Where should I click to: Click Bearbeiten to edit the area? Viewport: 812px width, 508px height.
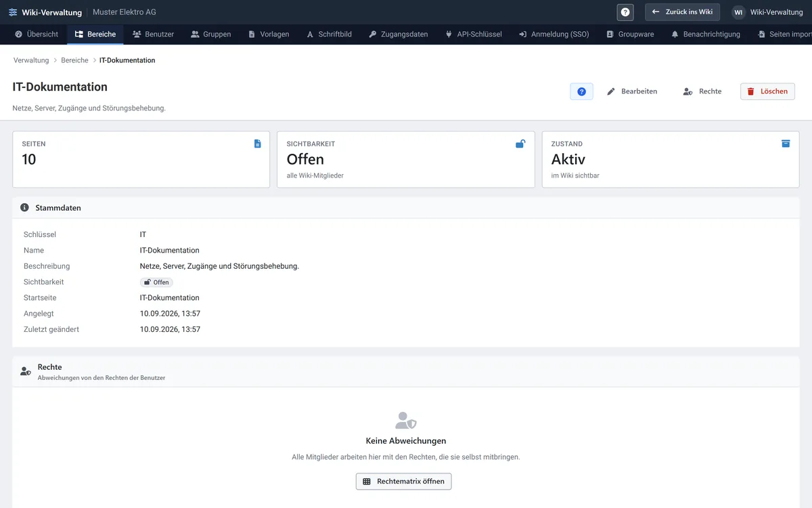[x=632, y=91]
